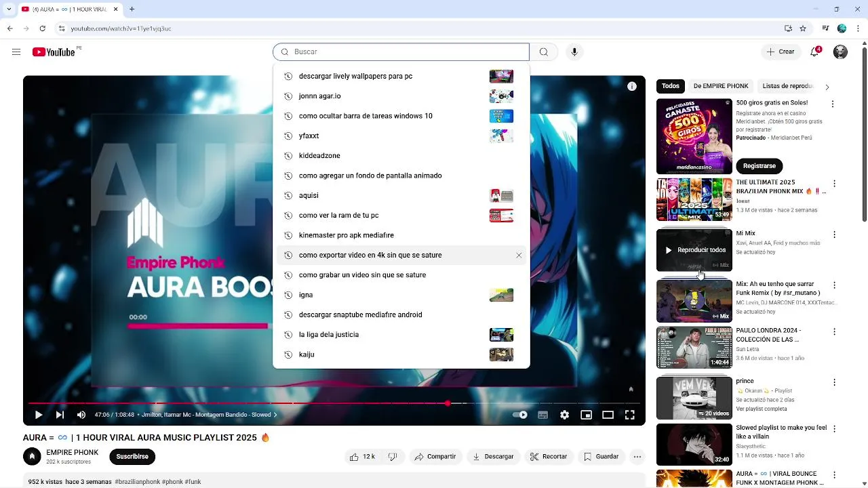Click the Registrarse ad button
Viewport: 868px width, 488px height.
(x=759, y=166)
